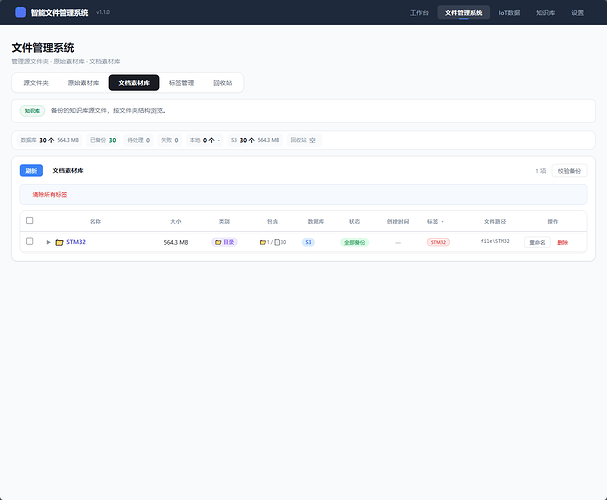607x500 pixels.
Task: Click the 待处理 0 stat chip
Action: (x=139, y=140)
